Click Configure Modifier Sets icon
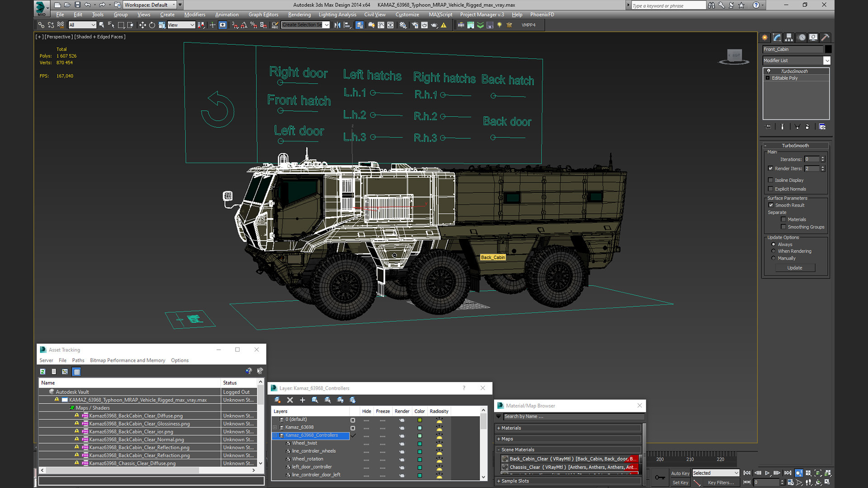 tap(822, 127)
